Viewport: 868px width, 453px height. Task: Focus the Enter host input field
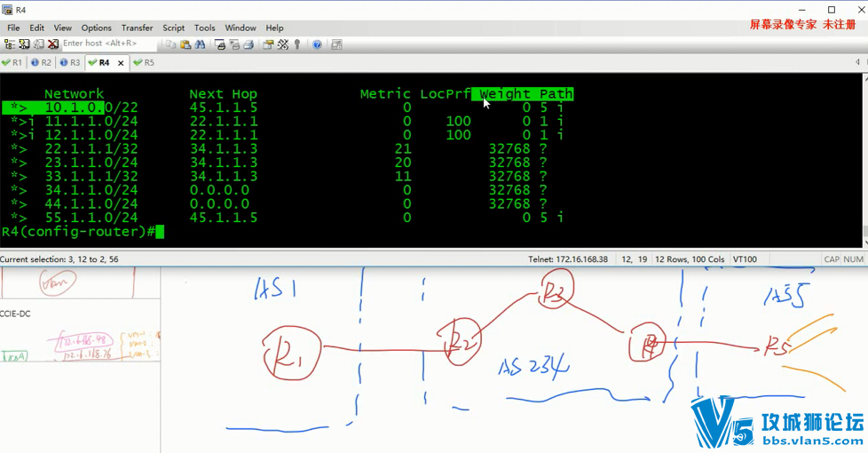(108, 44)
